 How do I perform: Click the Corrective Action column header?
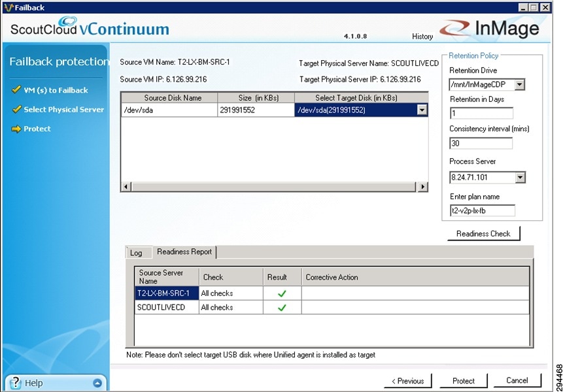(x=415, y=276)
